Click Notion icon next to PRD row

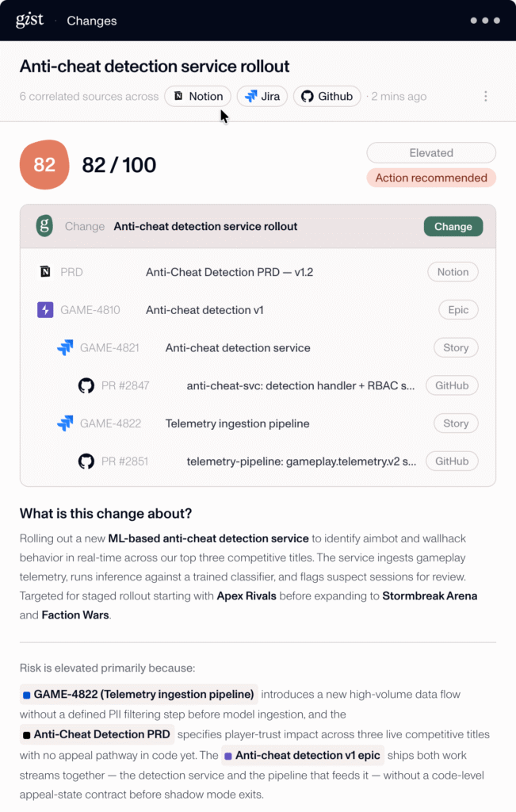point(45,271)
